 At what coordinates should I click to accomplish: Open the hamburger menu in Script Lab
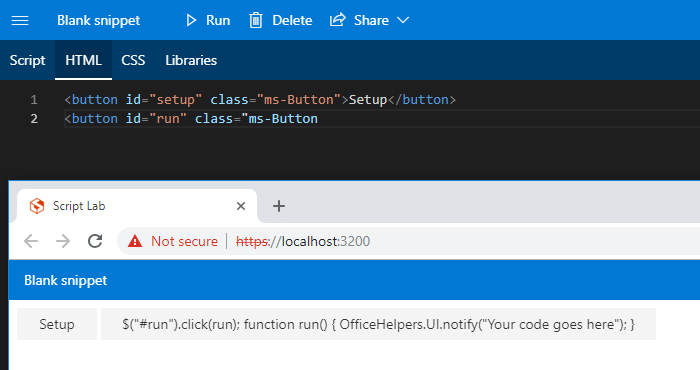(x=20, y=20)
